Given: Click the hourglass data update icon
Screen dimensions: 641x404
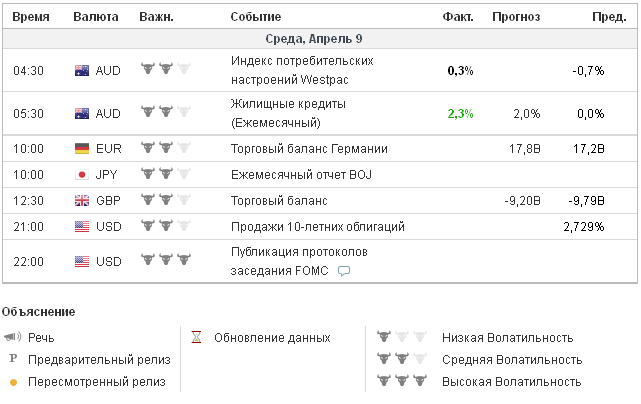Looking at the screenshot, I should [197, 338].
